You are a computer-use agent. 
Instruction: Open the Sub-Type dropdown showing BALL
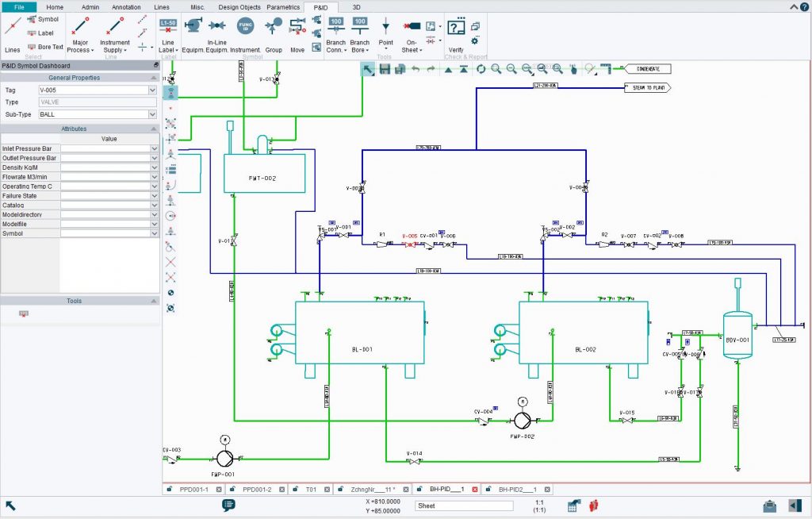[x=151, y=113]
